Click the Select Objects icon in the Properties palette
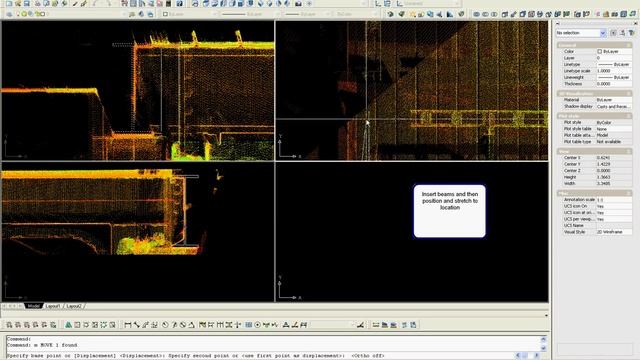Image resolution: width=640 pixels, height=360 pixels. point(622,33)
